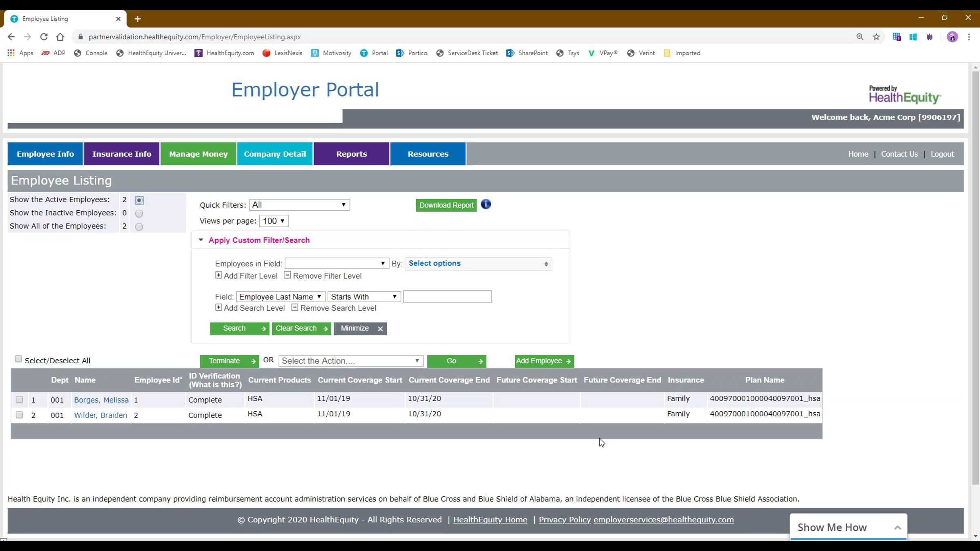Select the Show All Employees radio button

[139, 227]
